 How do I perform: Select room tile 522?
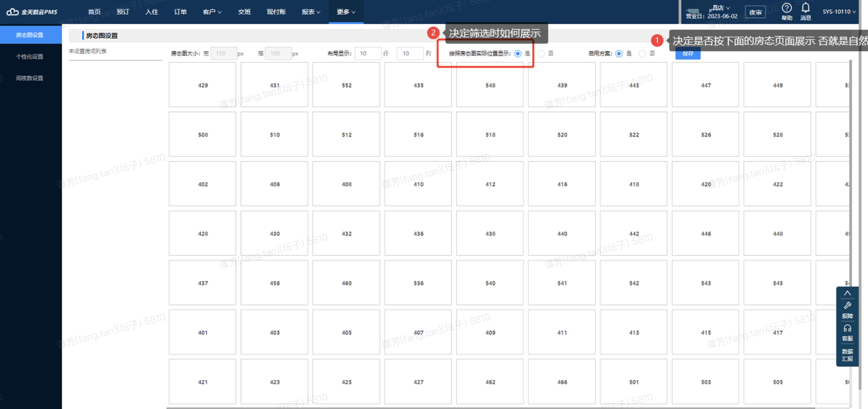click(634, 135)
